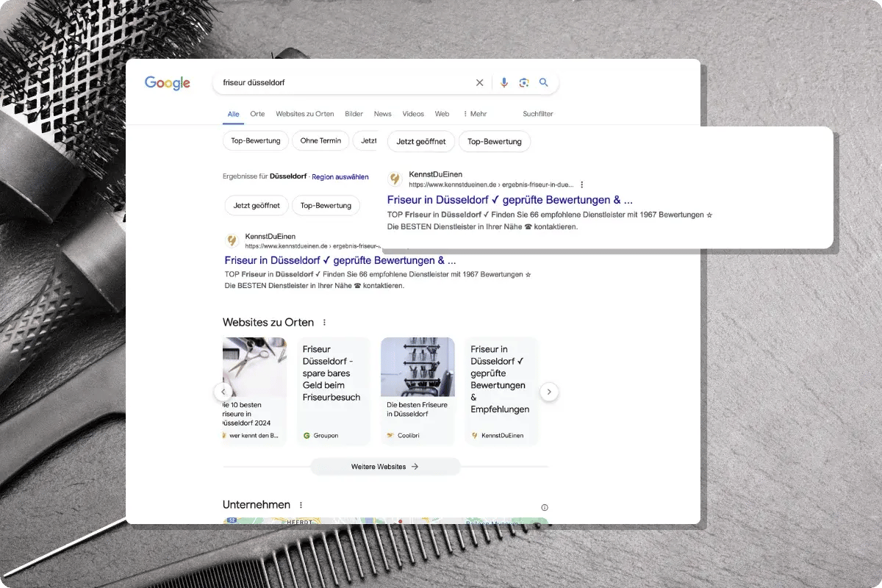This screenshot has height=588, width=882.
Task: Show next cards in the carousel
Action: point(550,392)
